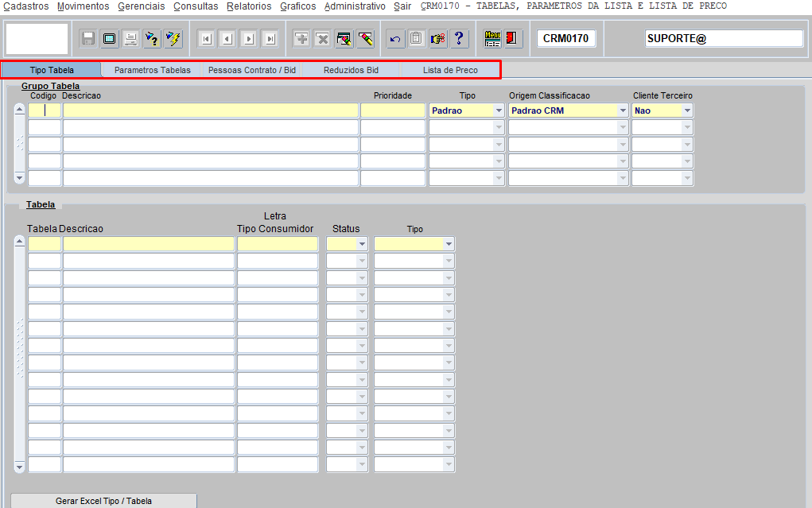Click highlighted Letra Tipo Consumidor field

[x=278, y=244]
